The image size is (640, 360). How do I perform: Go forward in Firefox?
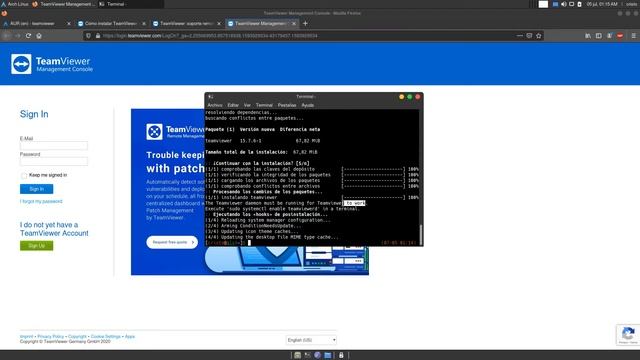(x=18, y=36)
